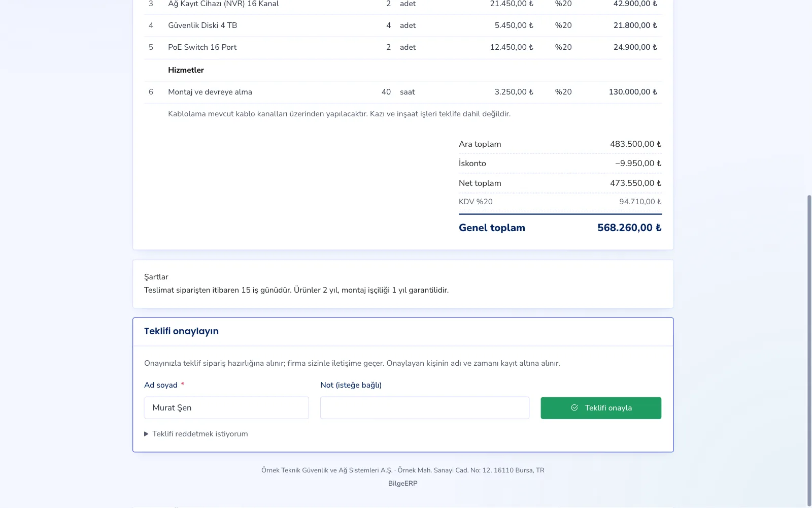Screen dimensions: 812x508
Task: Select the Genel toplam amount 568.260,00 ₺
Action: [x=629, y=228]
